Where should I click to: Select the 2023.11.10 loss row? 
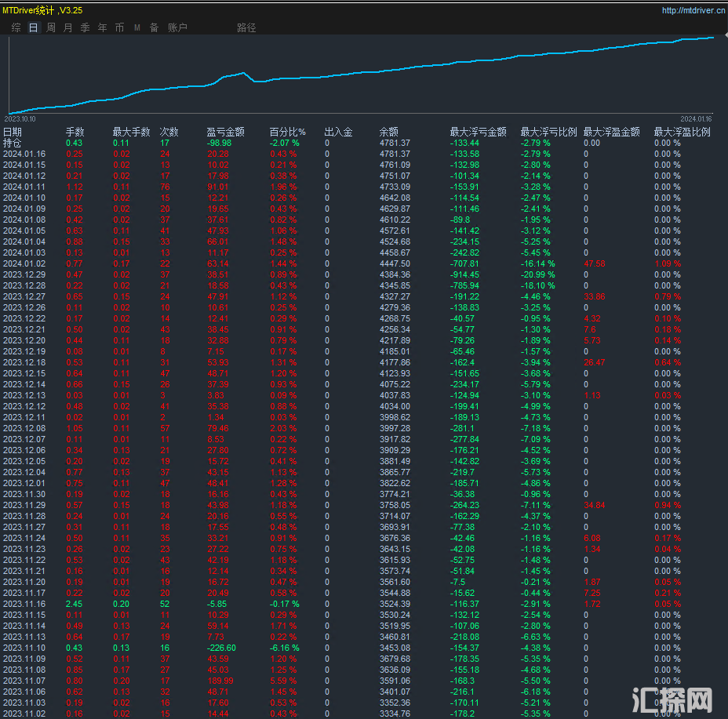24,648
